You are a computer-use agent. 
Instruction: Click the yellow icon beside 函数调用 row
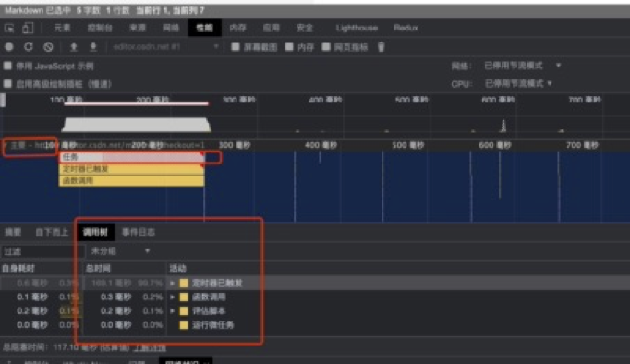(x=184, y=297)
